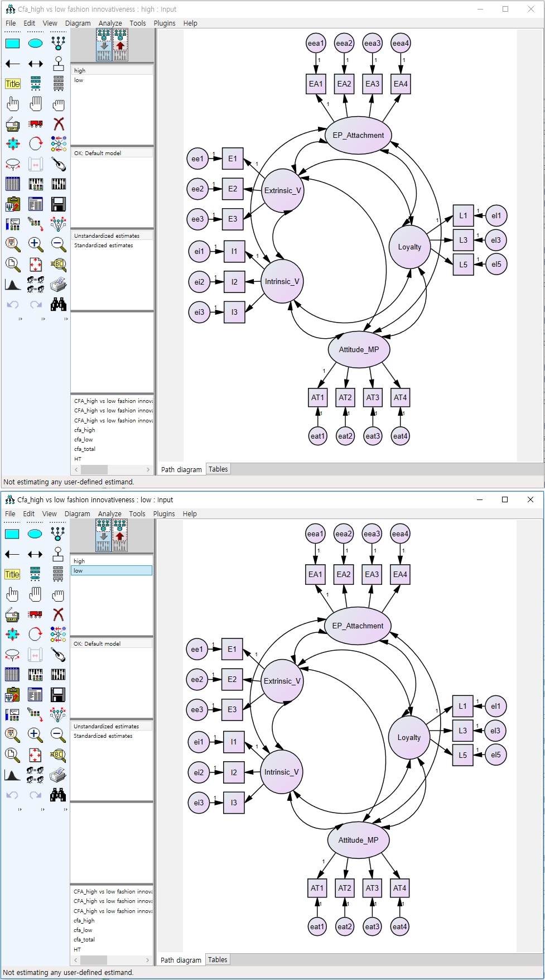This screenshot has height=980, width=545.
Task: Click the Title figure caption tool in high window
Action: pos(12,84)
